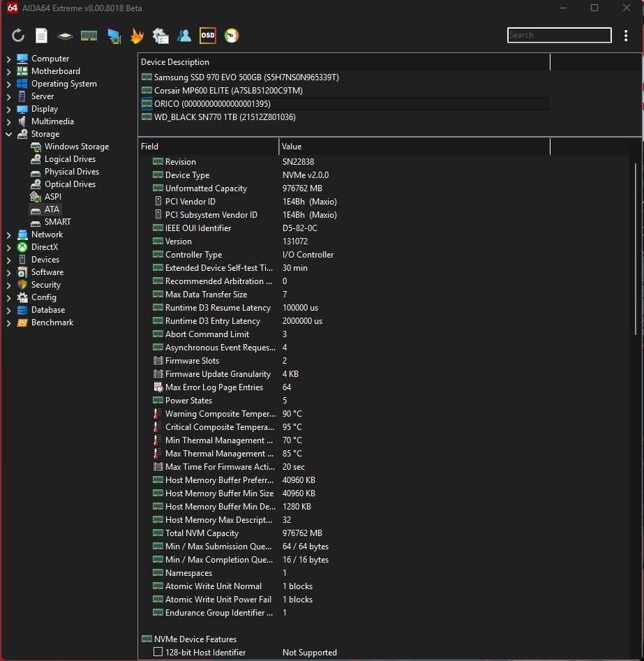Select the WD_BLACK SN770 1TB device
The height and width of the screenshot is (661, 644).
point(224,117)
